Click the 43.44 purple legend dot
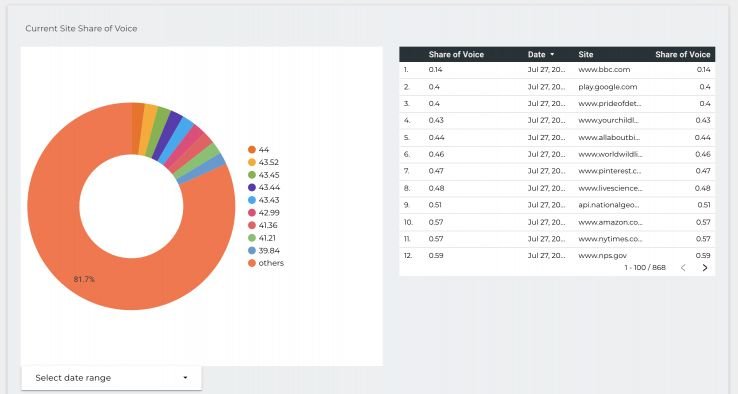Image resolution: width=738 pixels, height=394 pixels. tap(252, 187)
